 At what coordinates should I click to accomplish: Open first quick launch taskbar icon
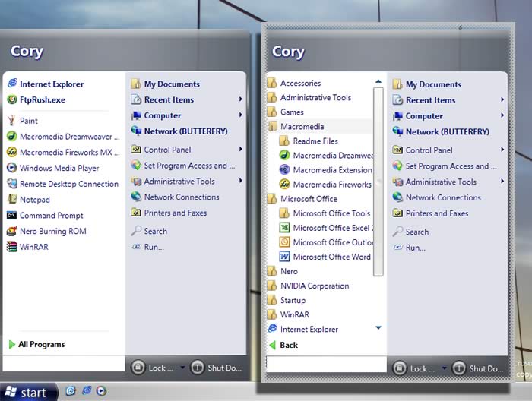click(x=71, y=391)
